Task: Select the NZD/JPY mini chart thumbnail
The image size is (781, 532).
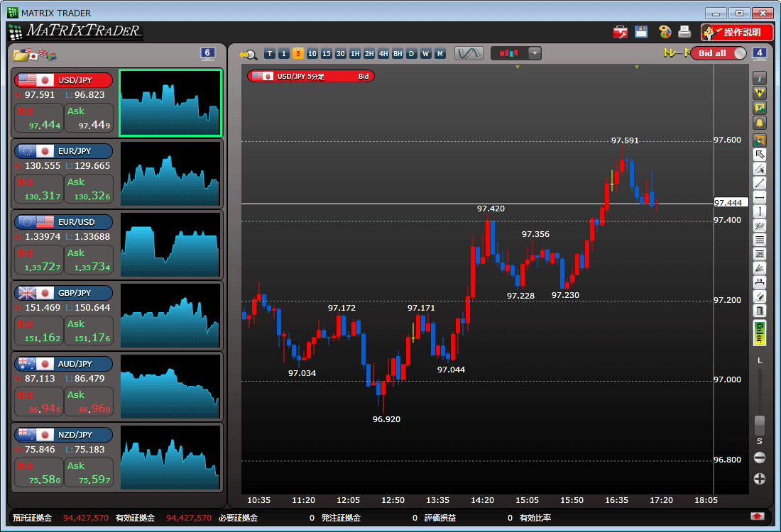Action: pos(170,458)
